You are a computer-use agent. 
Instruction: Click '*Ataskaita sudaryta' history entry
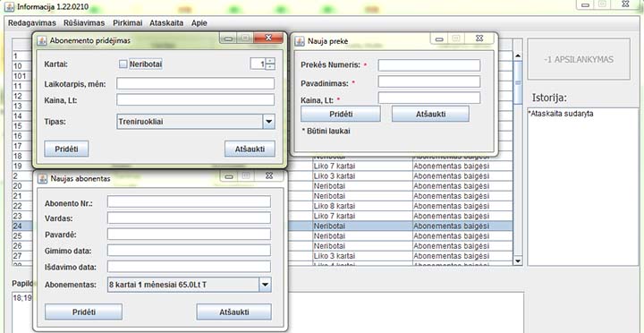(x=561, y=114)
